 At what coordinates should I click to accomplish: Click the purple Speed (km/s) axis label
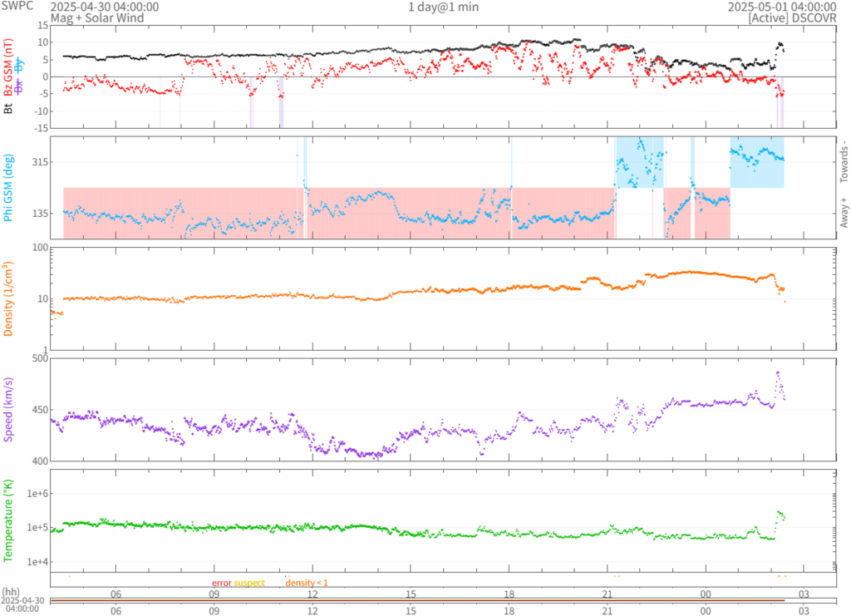8,409
